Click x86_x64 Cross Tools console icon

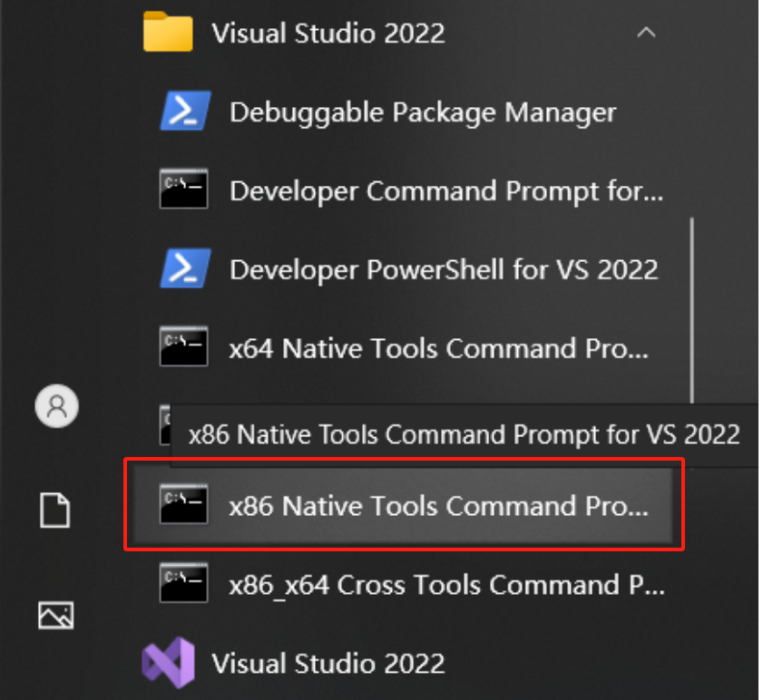183,583
